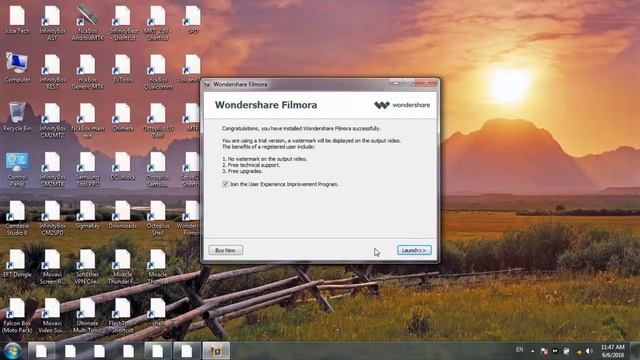Viewport: 640px width, 360px height.
Task: Close the Wondershare Filmora dialog
Action: (426, 84)
